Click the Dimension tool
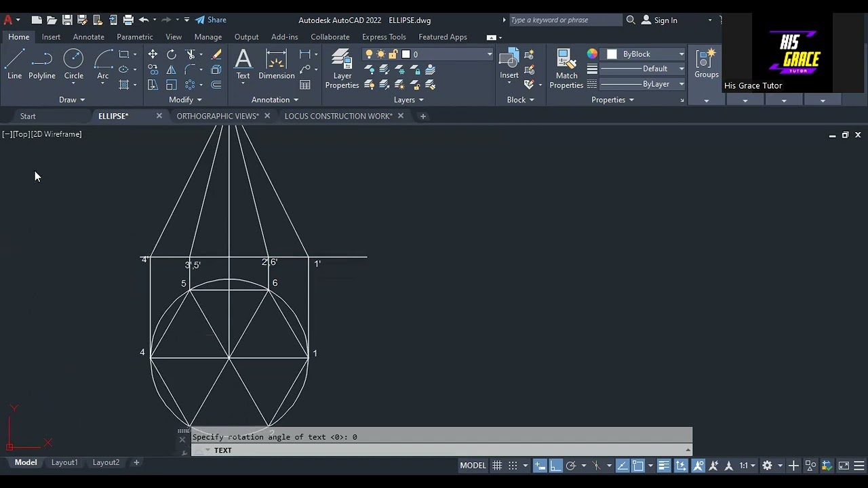Image resolution: width=868 pixels, height=488 pixels. (x=276, y=65)
